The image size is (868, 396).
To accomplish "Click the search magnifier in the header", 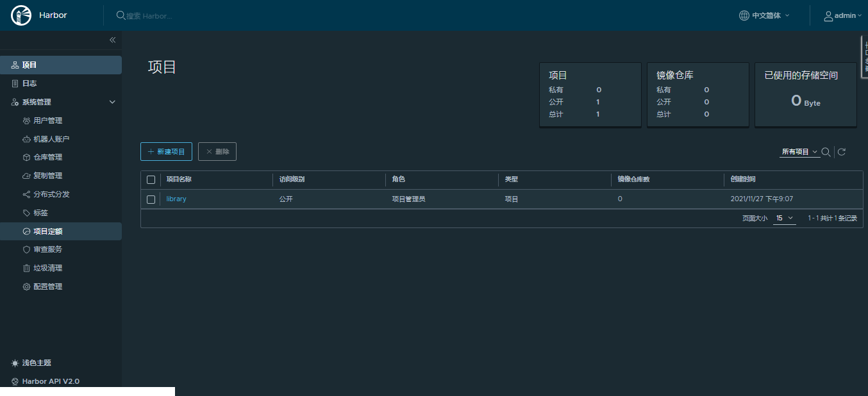I will coord(121,15).
